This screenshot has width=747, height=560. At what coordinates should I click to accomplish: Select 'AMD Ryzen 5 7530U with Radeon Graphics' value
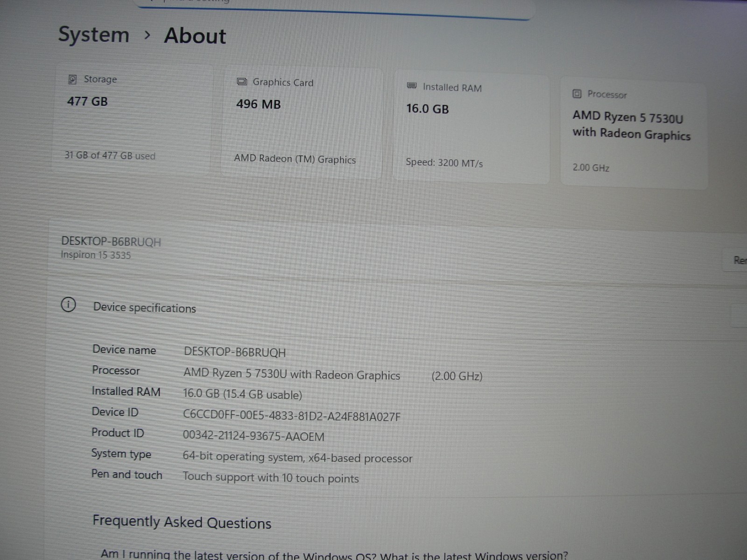(x=292, y=374)
